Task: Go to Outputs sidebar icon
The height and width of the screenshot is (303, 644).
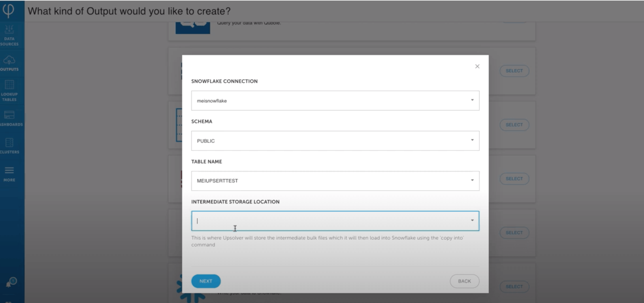Action: 9,63
